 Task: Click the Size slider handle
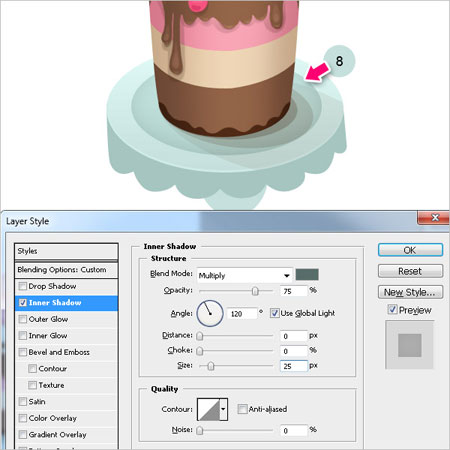coord(211,366)
